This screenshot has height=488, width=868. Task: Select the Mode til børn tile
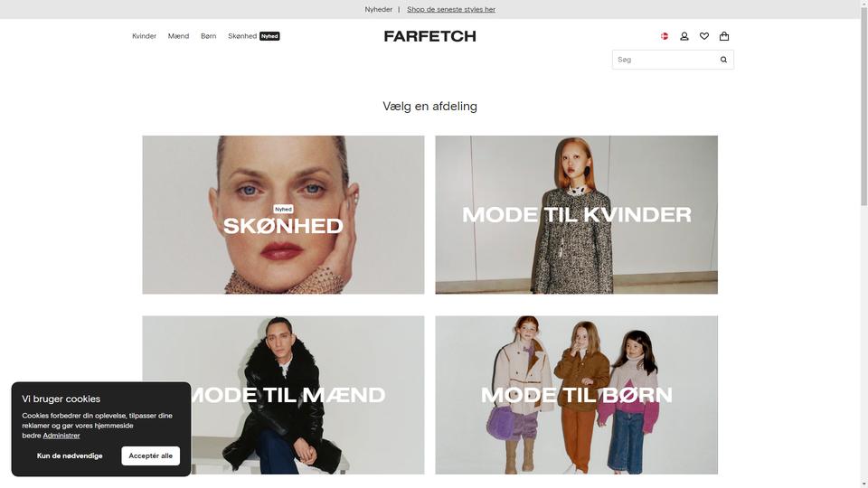pyautogui.click(x=576, y=395)
